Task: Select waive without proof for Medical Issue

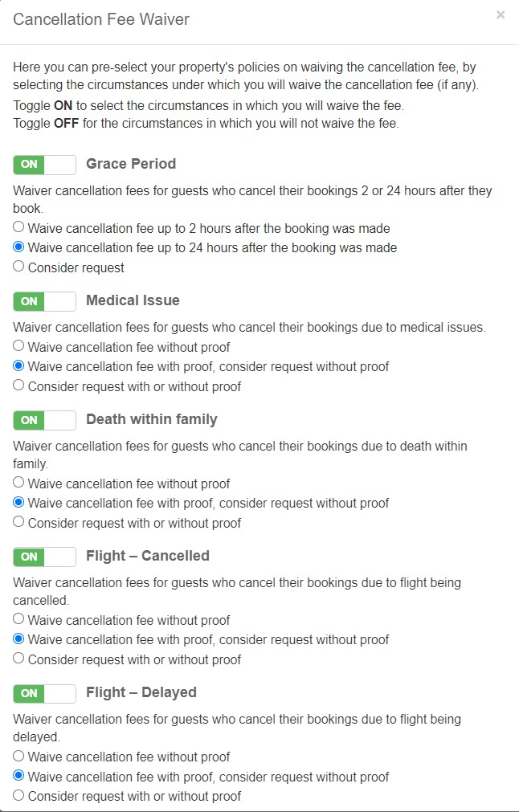Action: point(17,346)
